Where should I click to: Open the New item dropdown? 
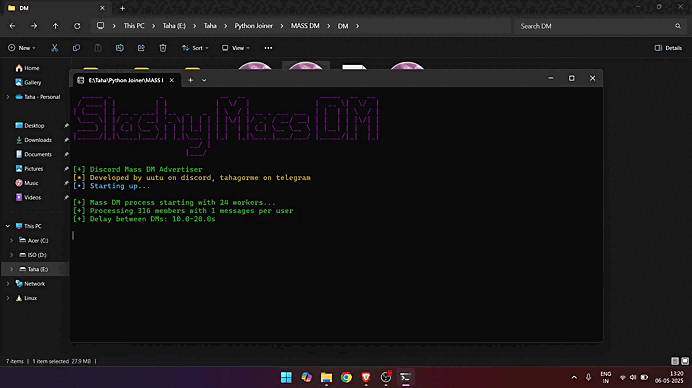point(22,48)
